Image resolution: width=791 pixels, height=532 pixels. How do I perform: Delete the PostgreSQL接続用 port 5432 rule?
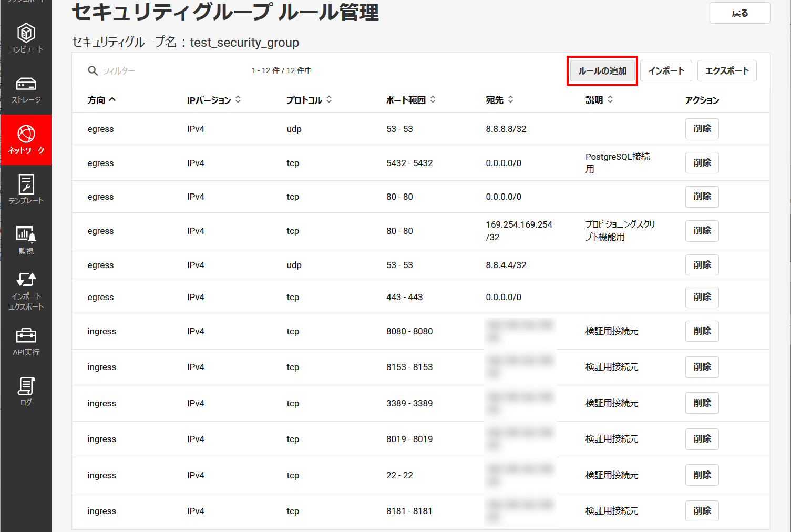point(702,163)
